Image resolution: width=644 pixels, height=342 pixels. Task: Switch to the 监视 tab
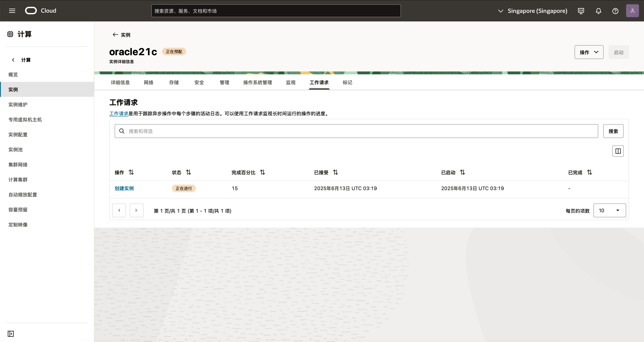pos(291,82)
